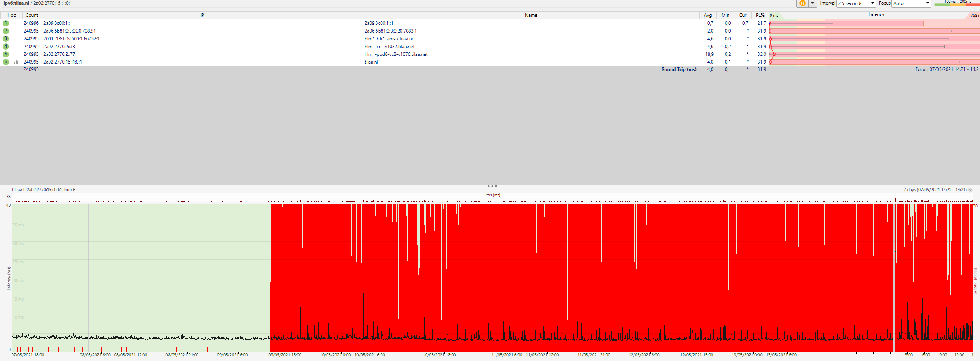Select the hop 6 numbered circle
This screenshot has height=361, width=980.
tap(5, 62)
